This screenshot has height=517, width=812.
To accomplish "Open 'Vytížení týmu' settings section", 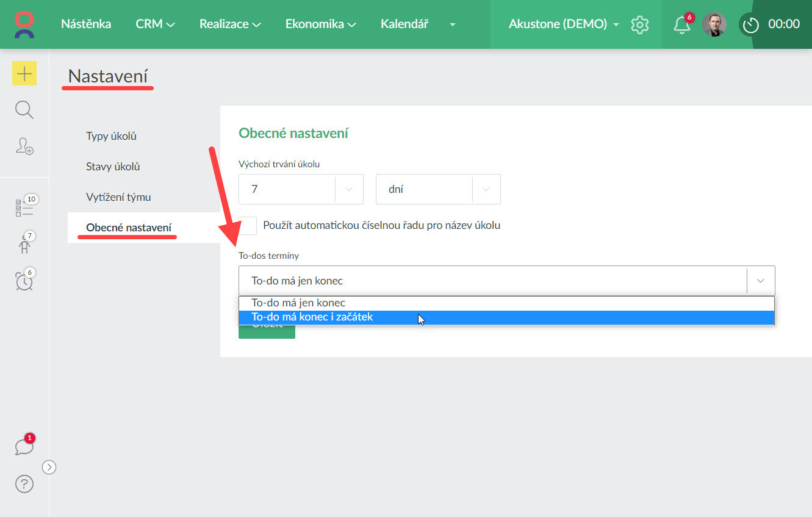I will (118, 197).
